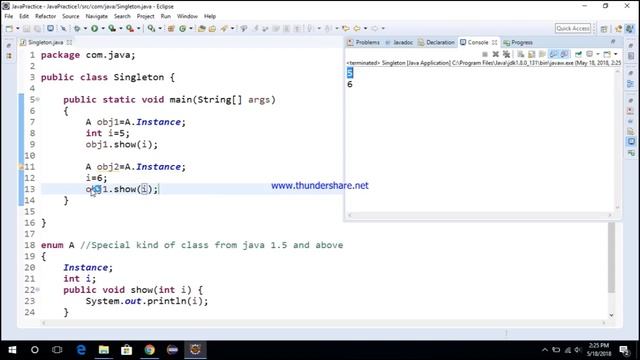Screen dimensions: 640x360
Task: Open the New file dropdown arrow
Action: [18, 29]
